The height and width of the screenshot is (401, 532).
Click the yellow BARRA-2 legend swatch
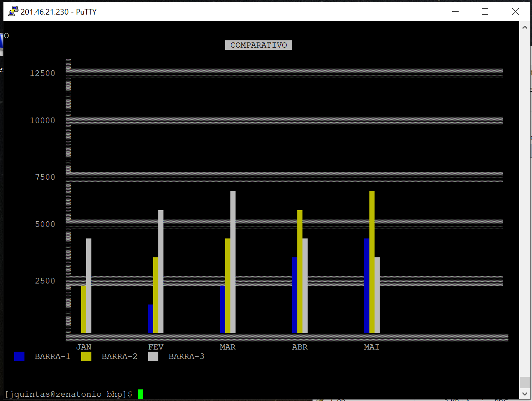86,356
